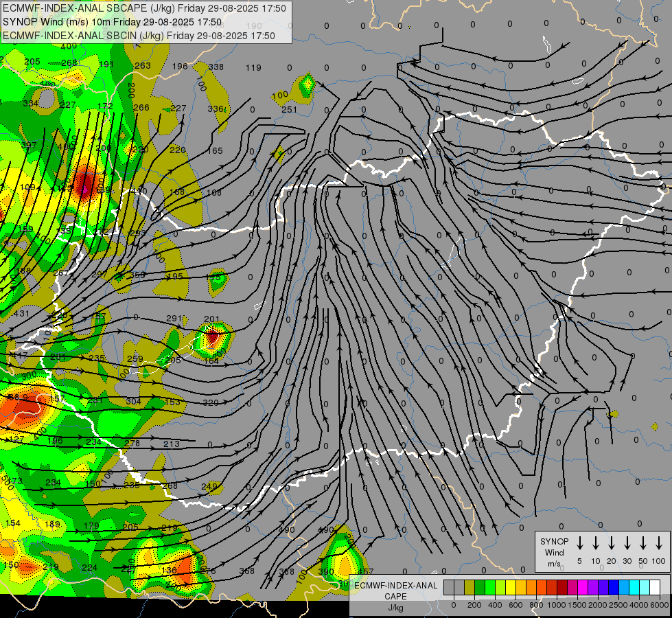This screenshot has width=672, height=618.
Task: Click the SBCIN title line in header
Action: pos(139,36)
